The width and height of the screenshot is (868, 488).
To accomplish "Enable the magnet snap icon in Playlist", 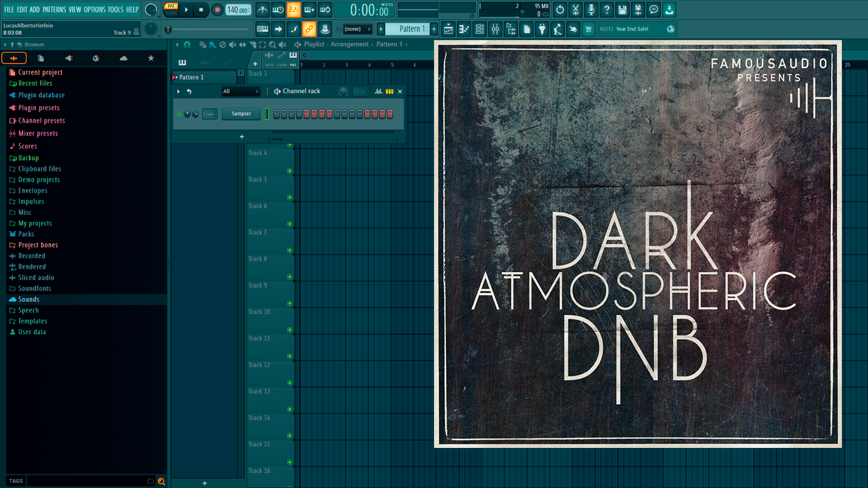I will tap(187, 44).
